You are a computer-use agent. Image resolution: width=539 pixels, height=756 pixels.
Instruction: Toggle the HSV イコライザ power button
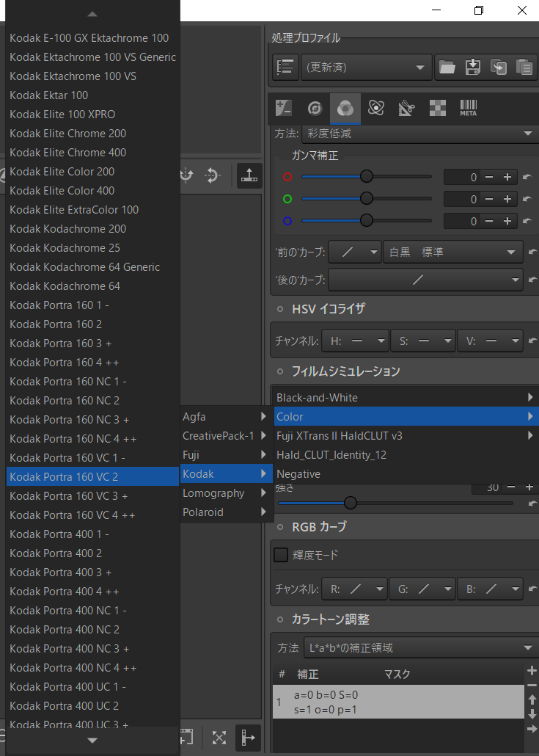[x=280, y=309]
